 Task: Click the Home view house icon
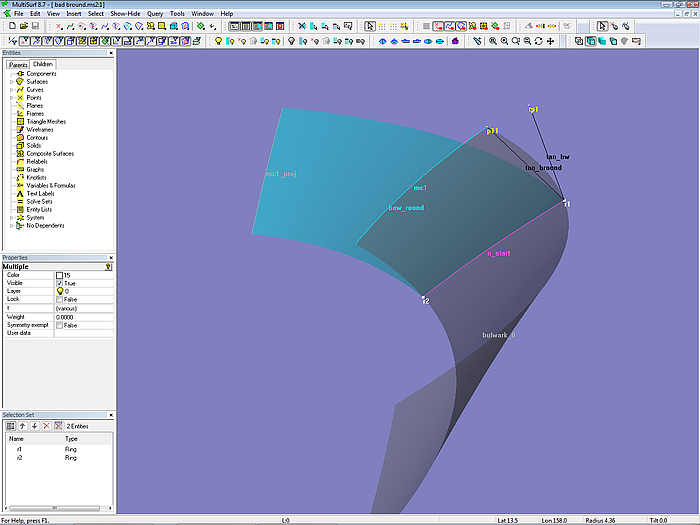click(455, 41)
